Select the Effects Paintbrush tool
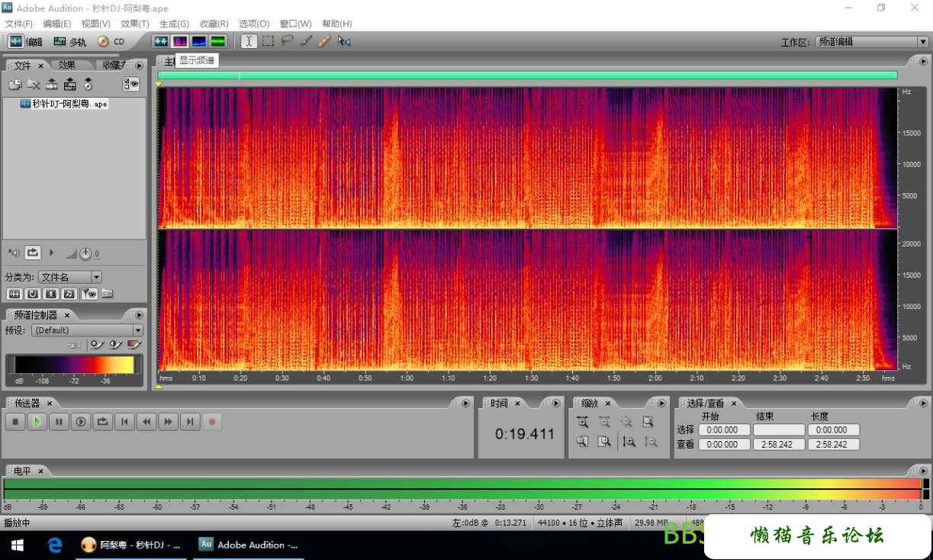933x560 pixels. (306, 41)
